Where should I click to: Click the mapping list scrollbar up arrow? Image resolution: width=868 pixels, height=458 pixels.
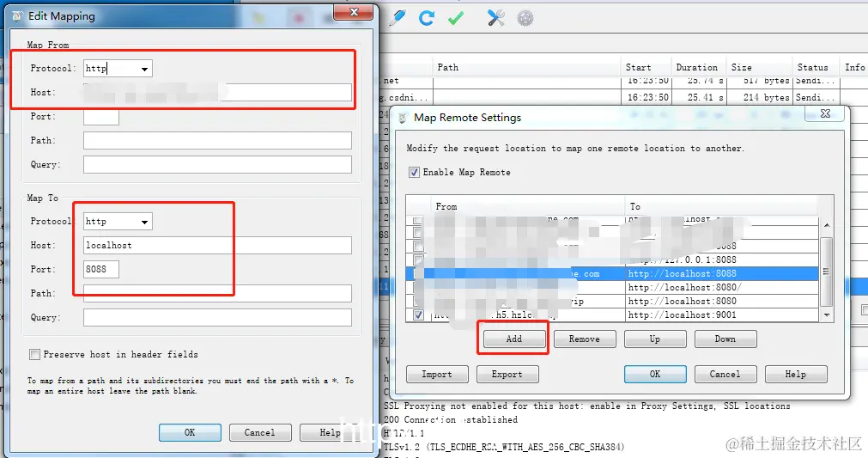[827, 225]
